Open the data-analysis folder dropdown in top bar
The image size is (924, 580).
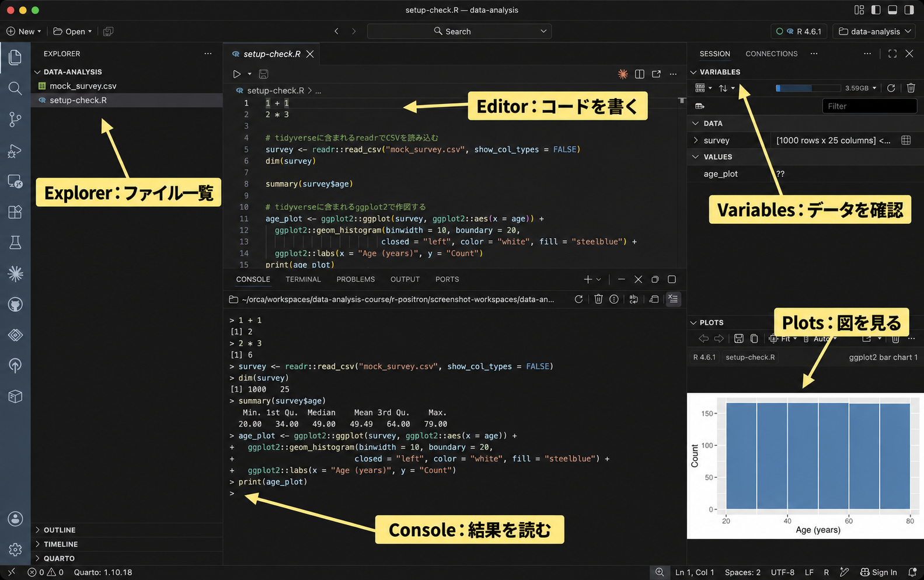click(x=875, y=32)
